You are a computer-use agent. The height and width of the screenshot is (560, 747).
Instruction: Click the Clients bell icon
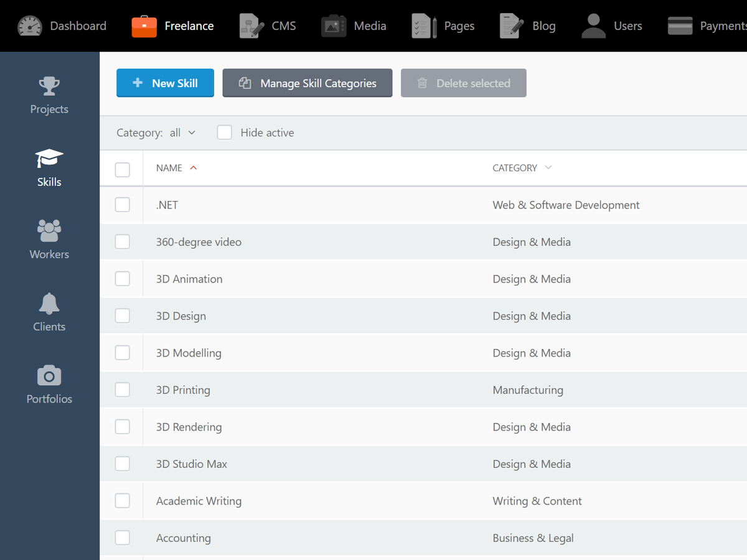49,303
